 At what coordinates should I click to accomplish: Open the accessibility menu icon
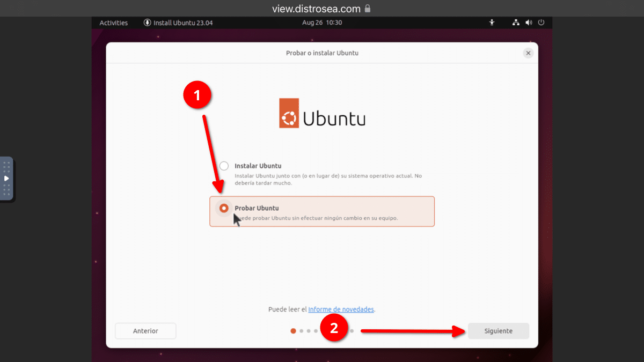point(492,23)
